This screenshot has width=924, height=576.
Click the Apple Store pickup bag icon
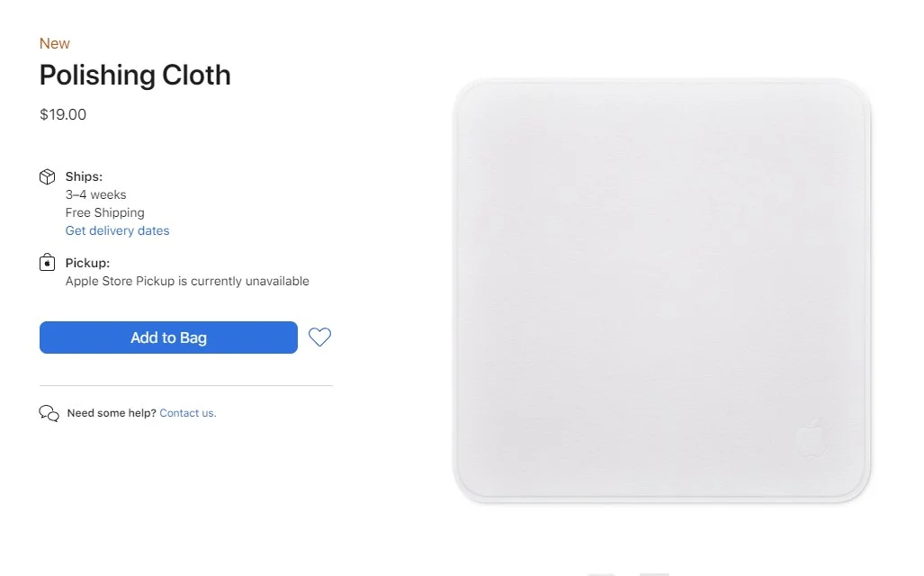[x=47, y=262]
